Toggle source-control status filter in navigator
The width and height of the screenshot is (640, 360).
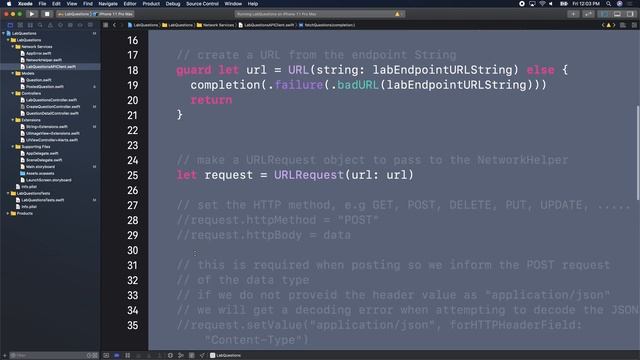[95, 356]
